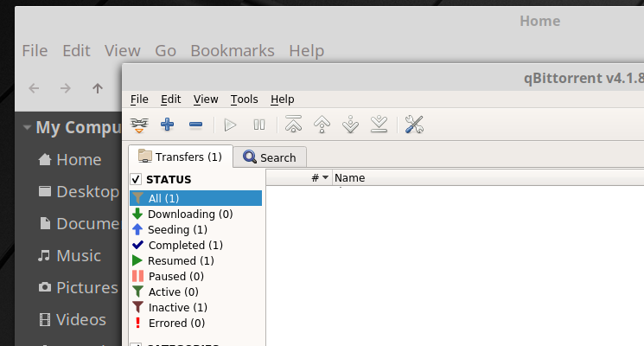Open Bookmarks menu in the Home window
The height and width of the screenshot is (346, 644).
click(x=233, y=51)
